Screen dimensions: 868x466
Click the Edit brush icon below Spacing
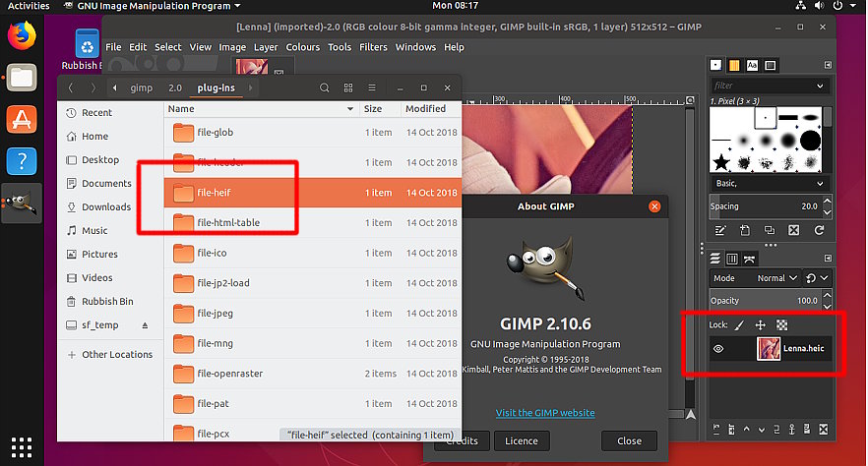(x=719, y=230)
